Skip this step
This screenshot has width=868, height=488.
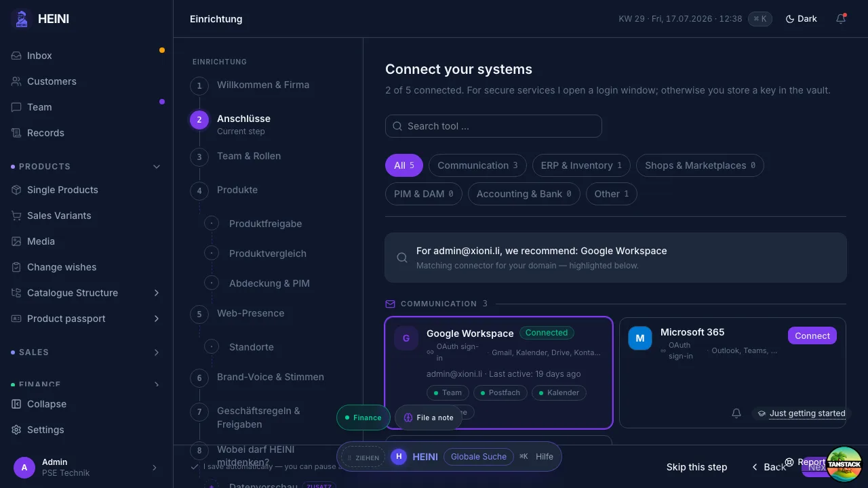click(x=696, y=467)
